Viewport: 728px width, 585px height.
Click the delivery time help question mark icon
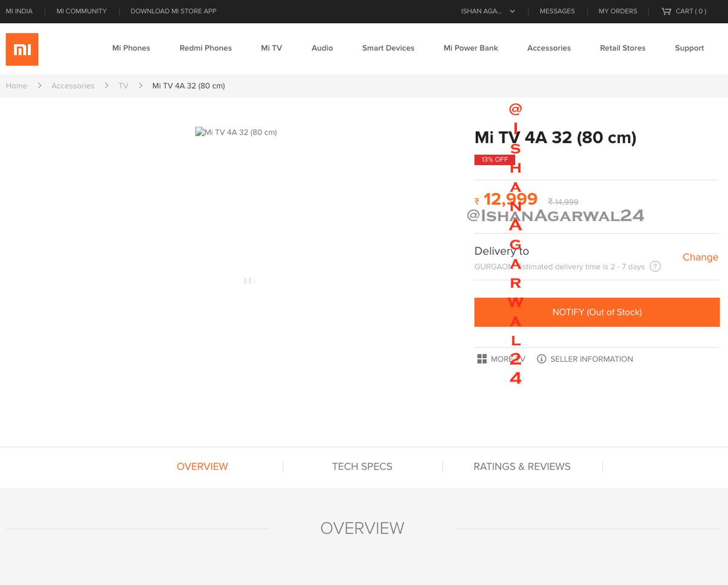click(655, 266)
